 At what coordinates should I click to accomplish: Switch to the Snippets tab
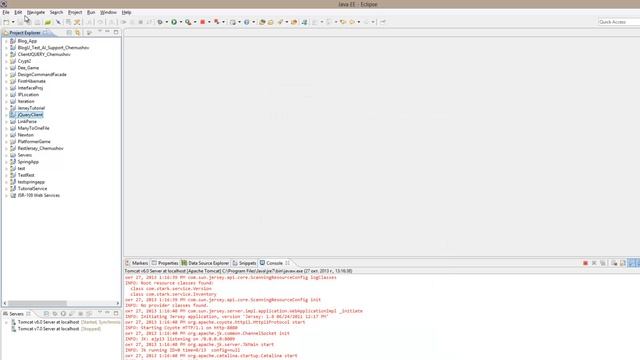[x=244, y=263]
